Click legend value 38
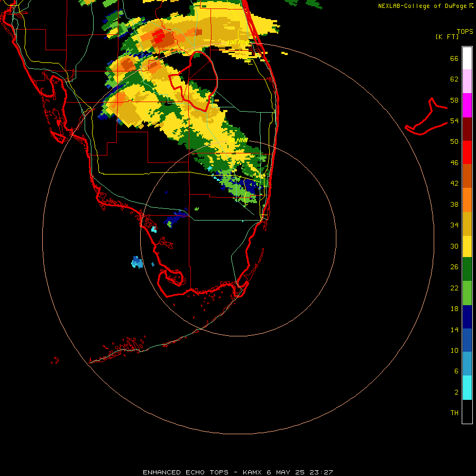 click(x=454, y=205)
